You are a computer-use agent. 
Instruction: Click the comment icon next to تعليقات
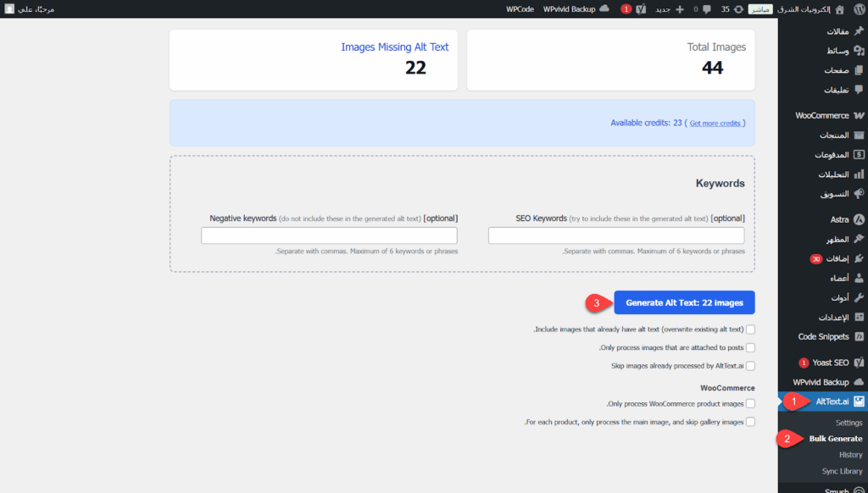pyautogui.click(x=859, y=89)
